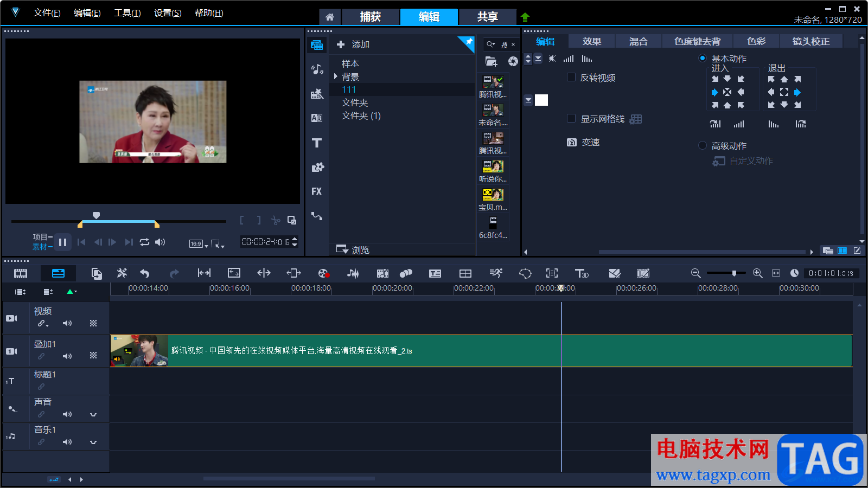Expand the Background folder in library

tap(336, 76)
